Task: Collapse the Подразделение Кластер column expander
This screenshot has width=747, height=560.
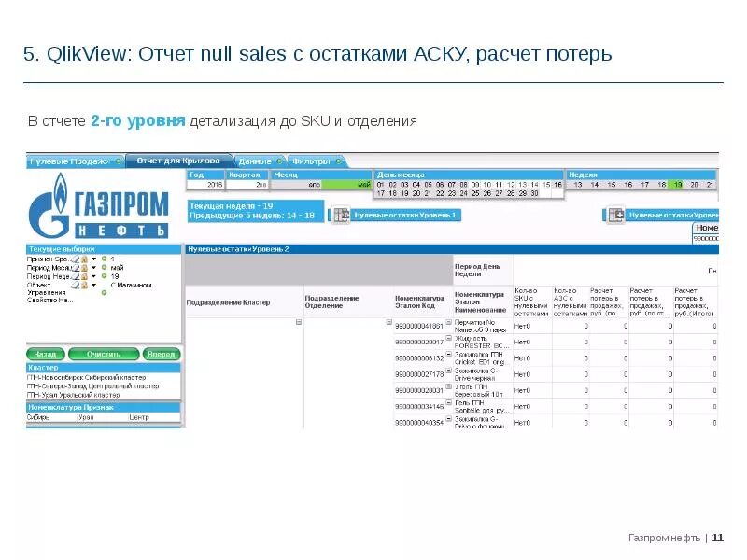Action: point(299,322)
